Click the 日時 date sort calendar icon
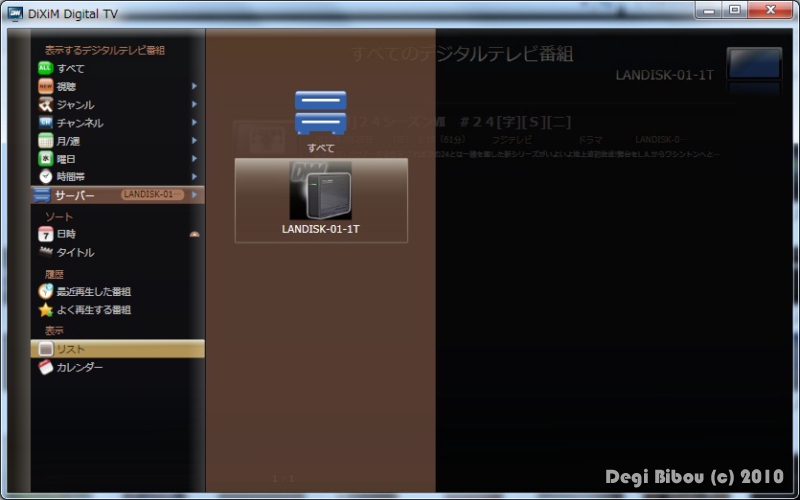The height and width of the screenshot is (500, 800). click(x=45, y=234)
